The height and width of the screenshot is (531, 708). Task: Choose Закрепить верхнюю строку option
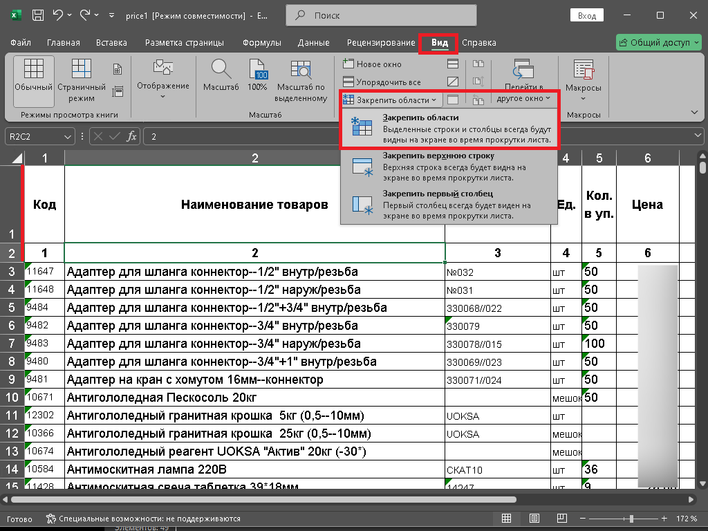[449, 167]
